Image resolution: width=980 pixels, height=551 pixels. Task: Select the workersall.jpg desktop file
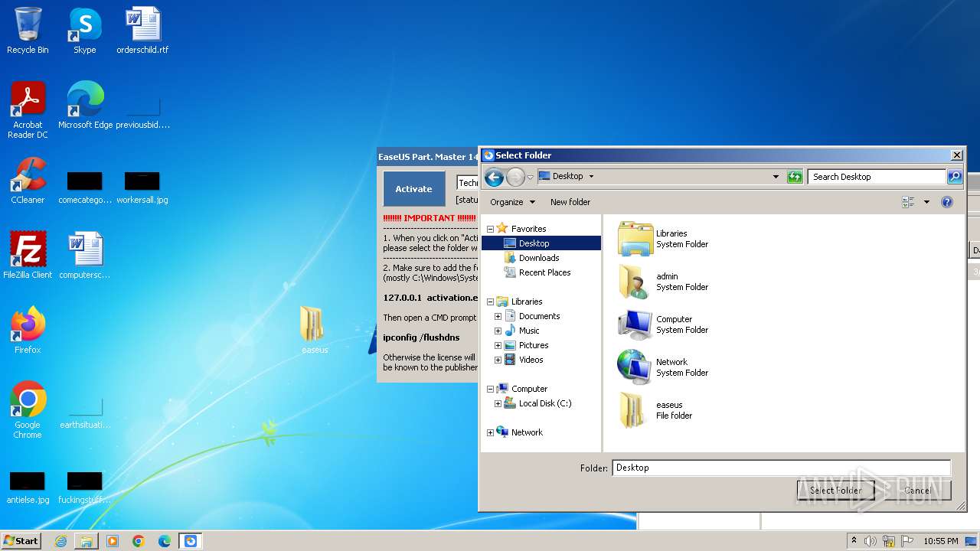(142, 188)
